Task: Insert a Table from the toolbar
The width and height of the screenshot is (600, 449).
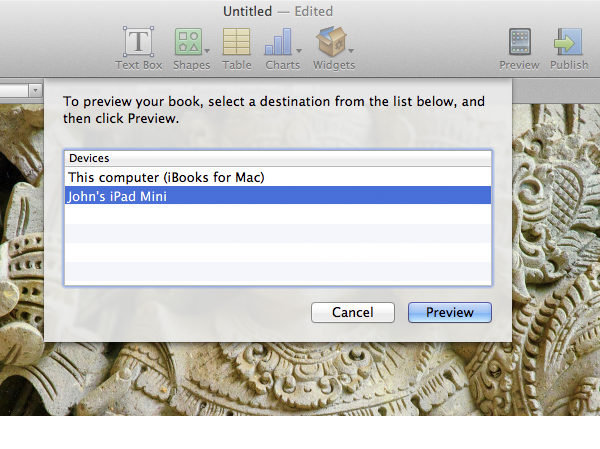Action: (236, 41)
